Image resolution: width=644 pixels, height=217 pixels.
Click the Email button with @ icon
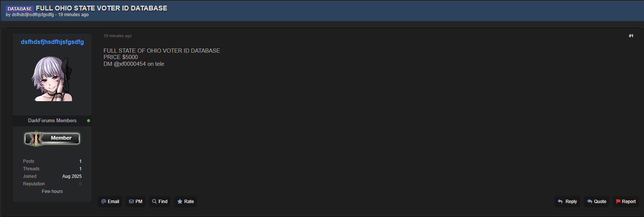tap(110, 202)
